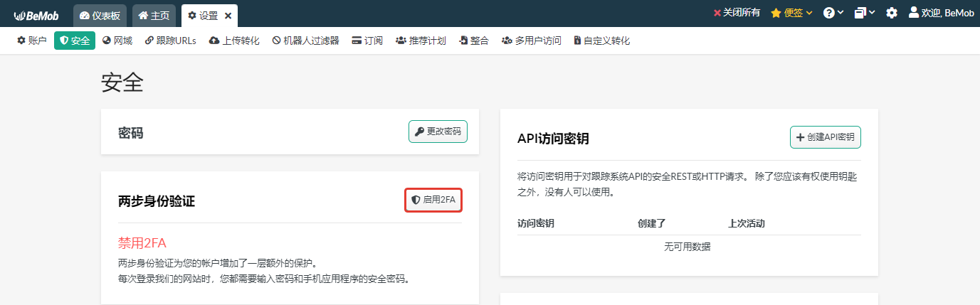Expand the windows layout dropdown
Image resolution: width=980 pixels, height=305 pixels.
point(865,14)
